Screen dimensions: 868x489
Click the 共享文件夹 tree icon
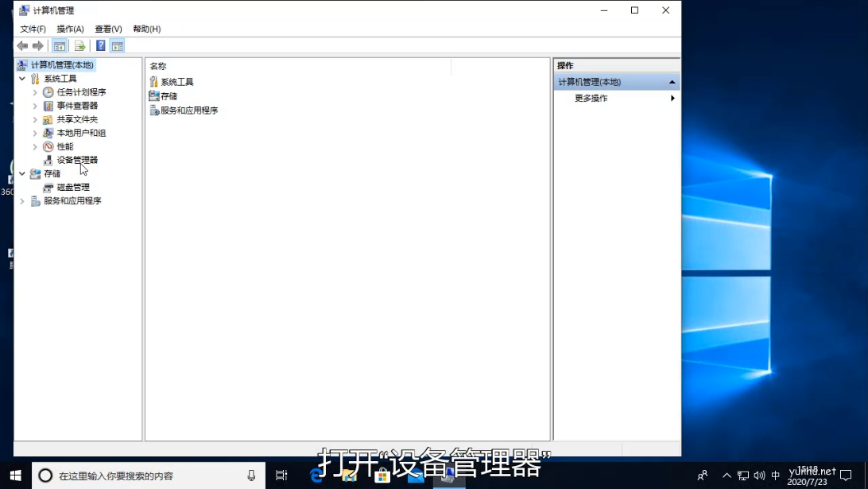[48, 119]
